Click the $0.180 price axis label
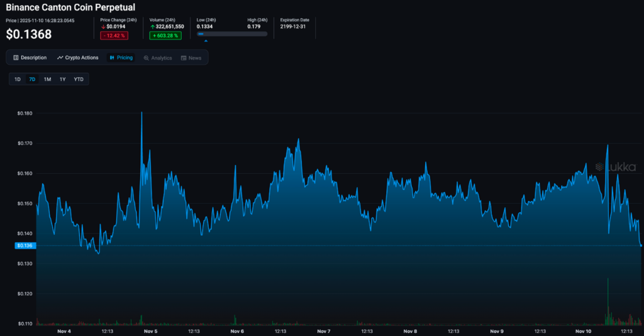The height and width of the screenshot is (336, 644). [25, 113]
